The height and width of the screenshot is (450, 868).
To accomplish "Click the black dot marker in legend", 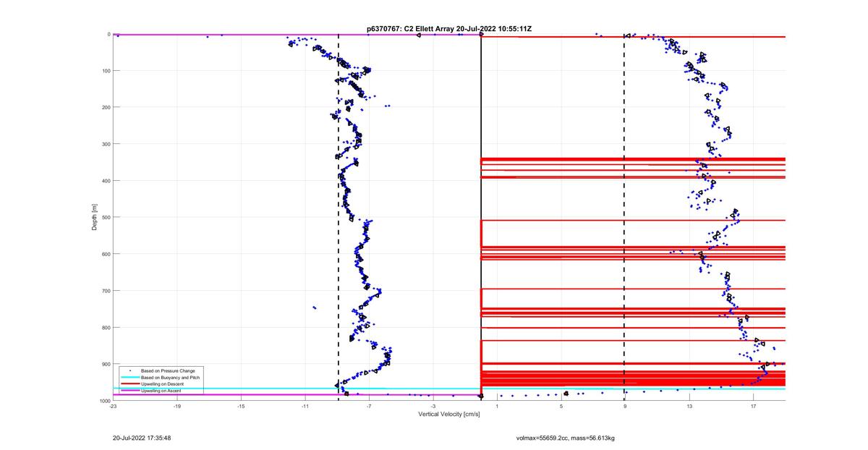I will 129,370.
